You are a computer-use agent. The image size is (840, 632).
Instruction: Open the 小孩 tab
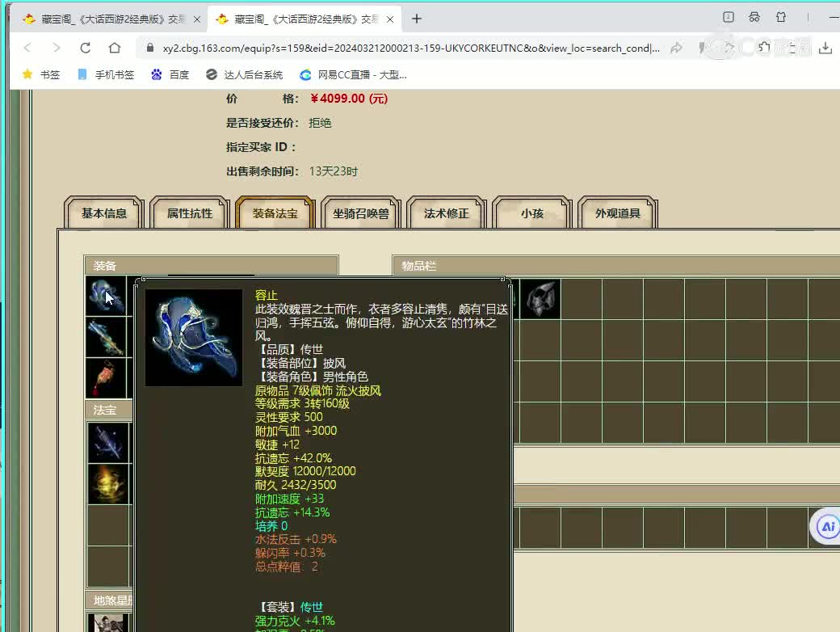click(532, 213)
